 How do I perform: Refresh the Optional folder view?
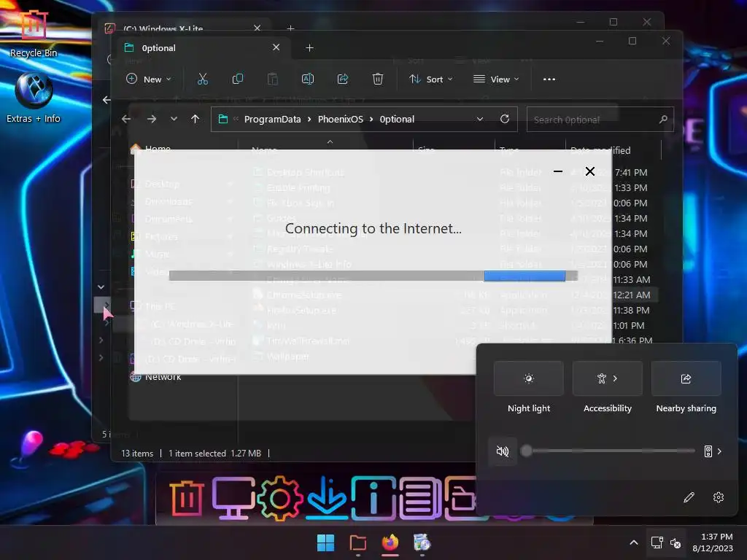coord(505,119)
